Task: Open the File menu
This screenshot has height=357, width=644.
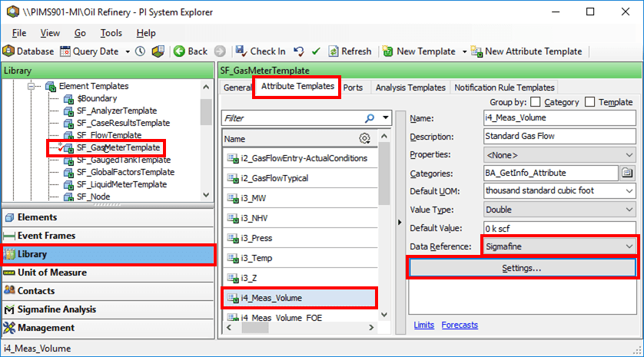Action: coord(19,33)
